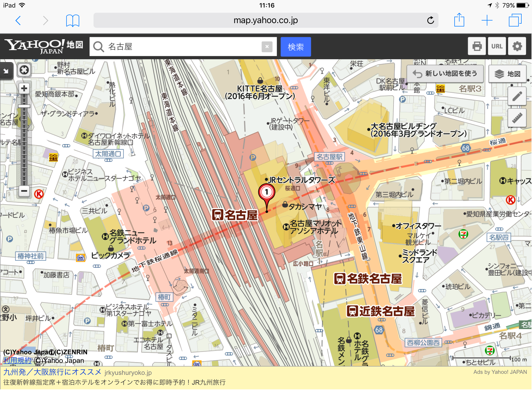532x399 pixels.
Task: Tap Safari forward arrow
Action: coord(45,20)
